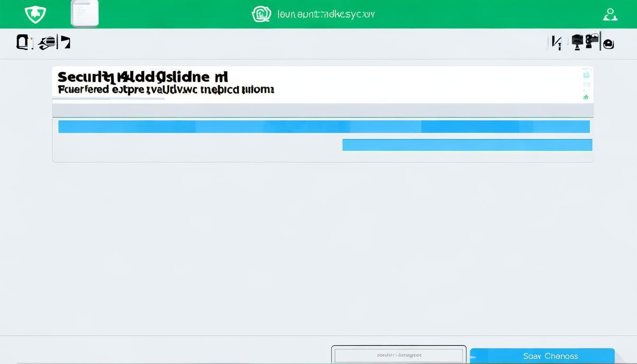637x364 pixels.
Task: Click the camera-like icon in right toolbar
Action: [x=592, y=41]
